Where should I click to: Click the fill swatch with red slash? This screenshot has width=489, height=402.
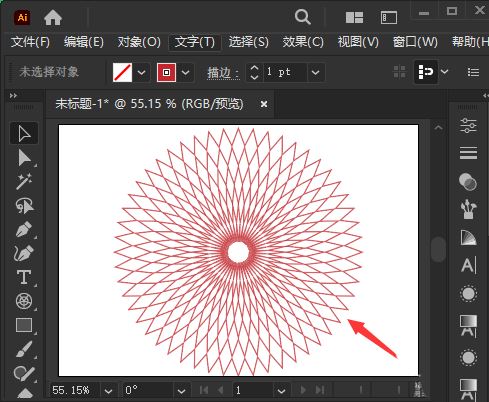click(x=123, y=72)
